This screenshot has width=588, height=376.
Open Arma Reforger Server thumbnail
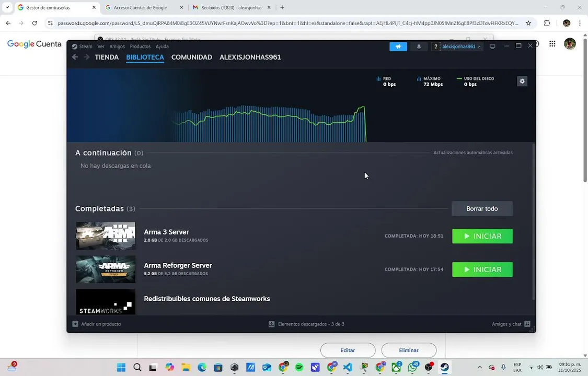pos(106,269)
